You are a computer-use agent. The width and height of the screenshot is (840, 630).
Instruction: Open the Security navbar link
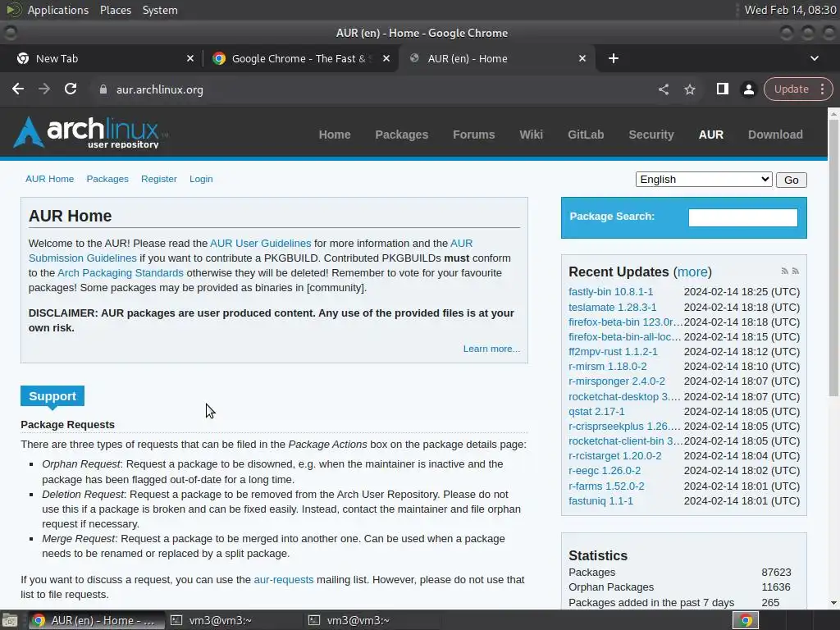click(651, 135)
